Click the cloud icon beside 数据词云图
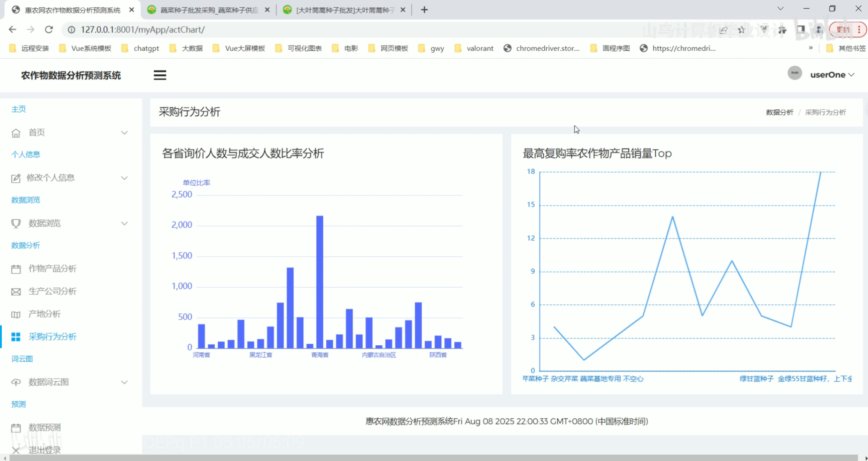 (16, 382)
